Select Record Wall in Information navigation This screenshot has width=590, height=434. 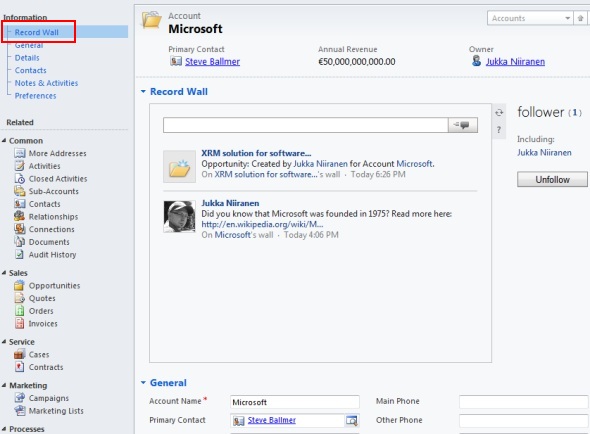point(36,32)
